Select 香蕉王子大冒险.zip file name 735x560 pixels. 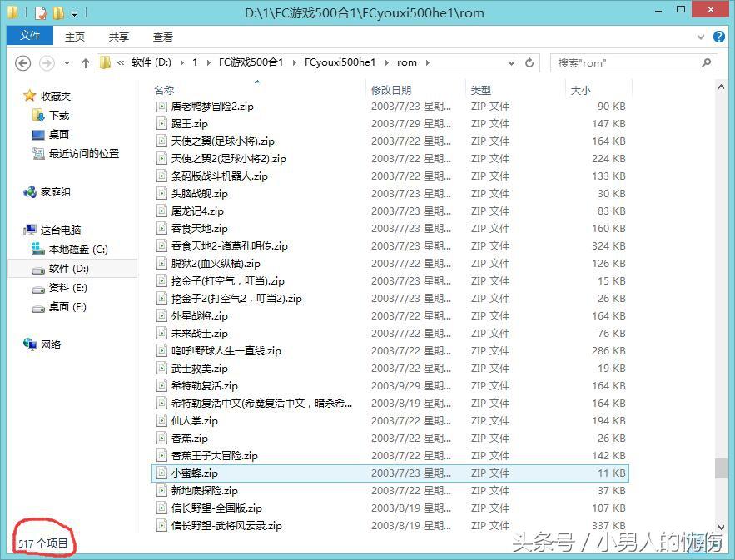214,455
